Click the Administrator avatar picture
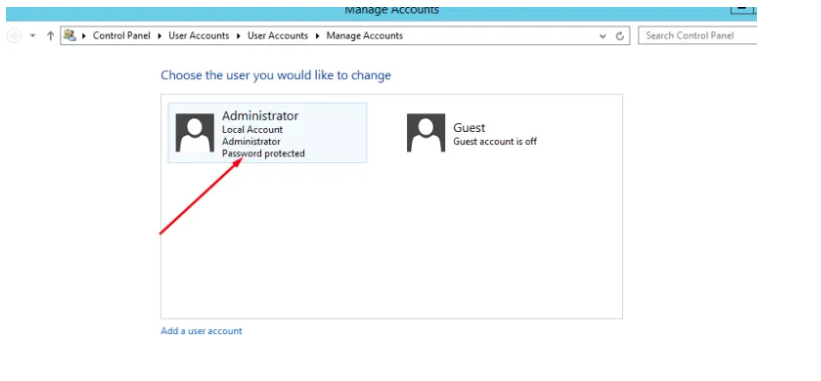 [195, 133]
